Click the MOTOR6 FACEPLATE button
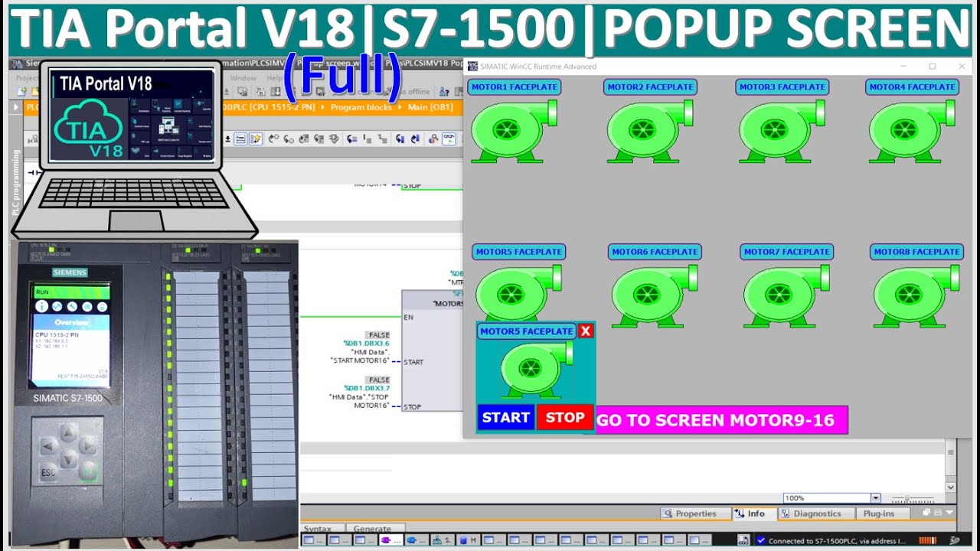The width and height of the screenshot is (980, 551). [x=655, y=252]
